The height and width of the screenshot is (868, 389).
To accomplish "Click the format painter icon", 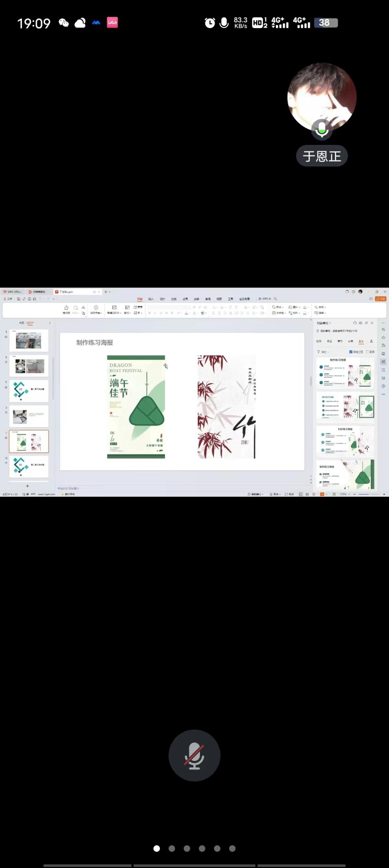I will pyautogui.click(x=66, y=308).
